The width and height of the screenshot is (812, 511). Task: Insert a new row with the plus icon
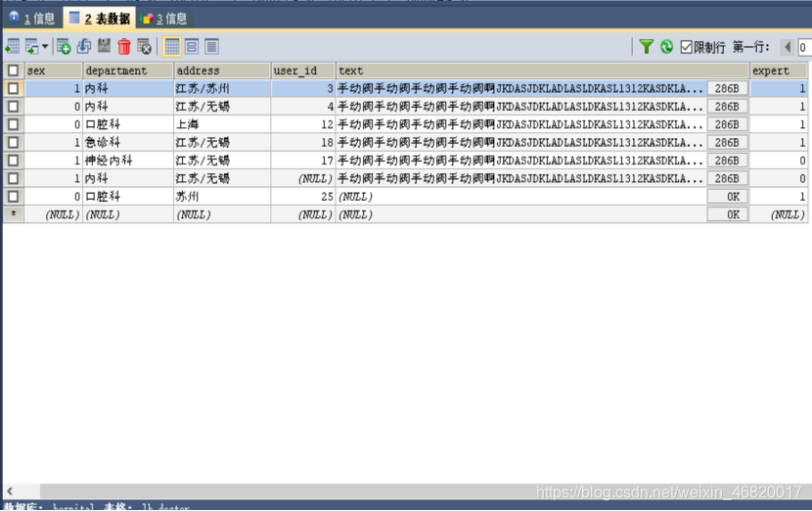pos(64,47)
